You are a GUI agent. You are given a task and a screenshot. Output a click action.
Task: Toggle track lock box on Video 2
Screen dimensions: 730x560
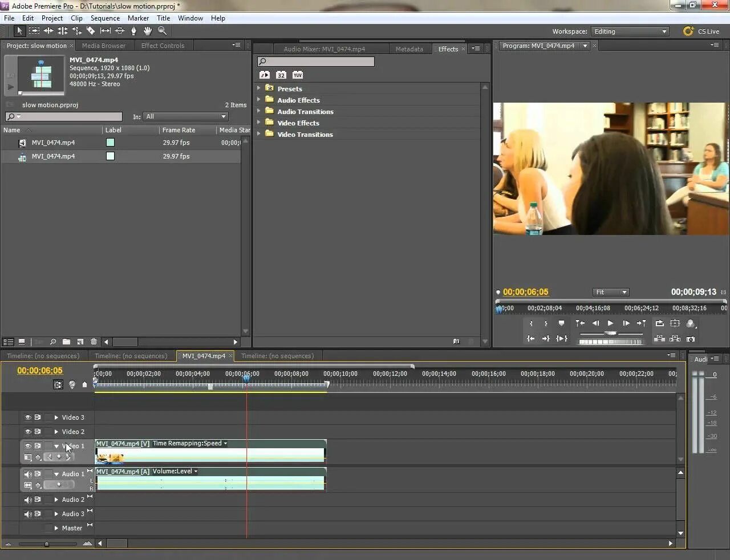point(48,432)
